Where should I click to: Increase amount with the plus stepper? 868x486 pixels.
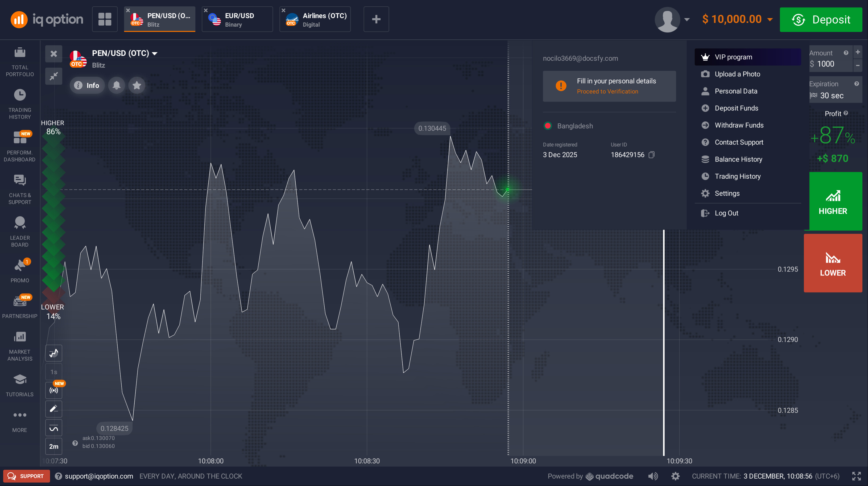click(858, 52)
